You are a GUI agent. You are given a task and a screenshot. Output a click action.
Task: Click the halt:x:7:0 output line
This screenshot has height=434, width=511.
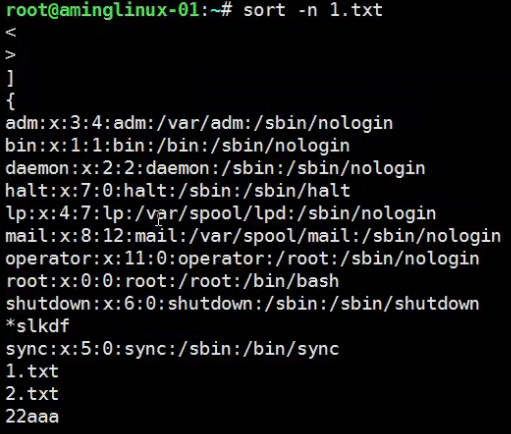[178, 191]
